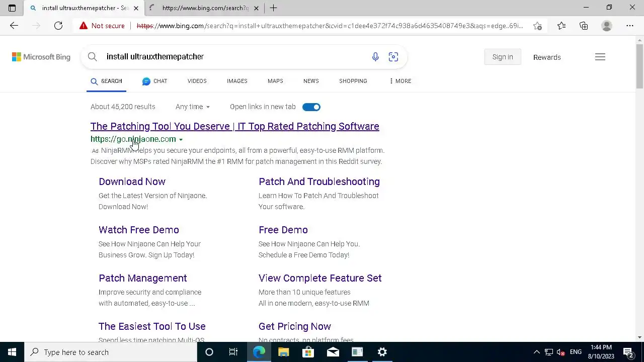The width and height of the screenshot is (644, 362).
Task: Close the second Bing search tab
Action: pos(256,8)
